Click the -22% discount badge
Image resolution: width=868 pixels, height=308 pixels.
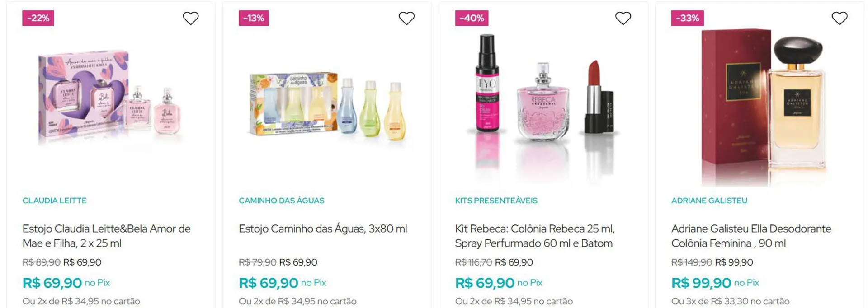pos(38,18)
